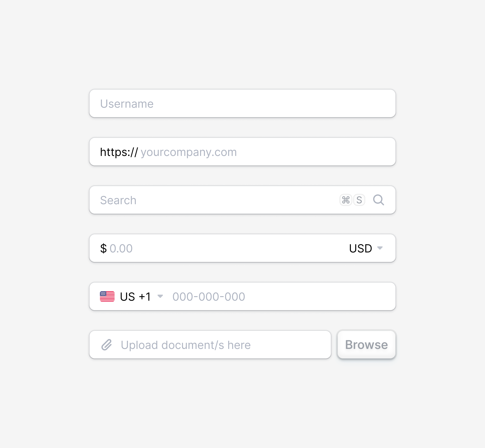Click the magnifying glass search icon
The height and width of the screenshot is (448, 485).
pos(378,200)
